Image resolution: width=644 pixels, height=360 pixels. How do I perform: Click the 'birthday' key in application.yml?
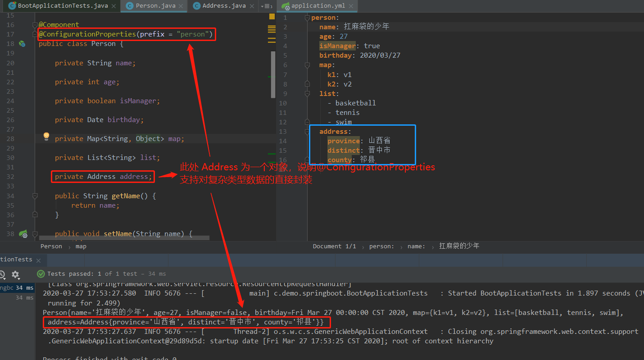click(x=336, y=55)
